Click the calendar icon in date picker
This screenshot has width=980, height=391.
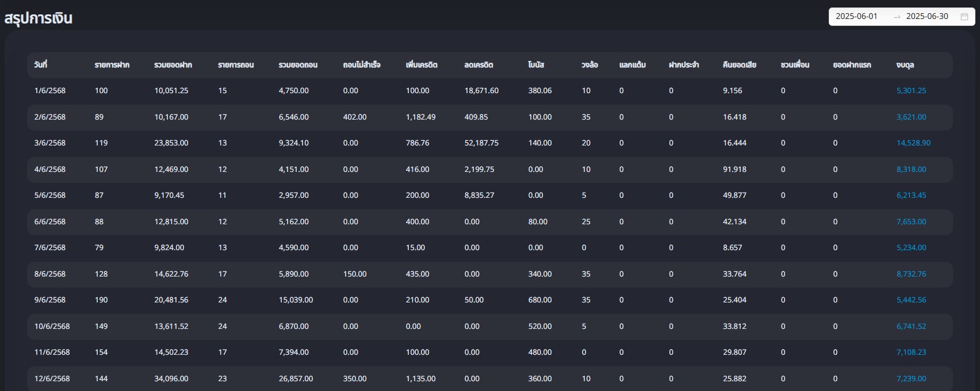click(x=964, y=17)
